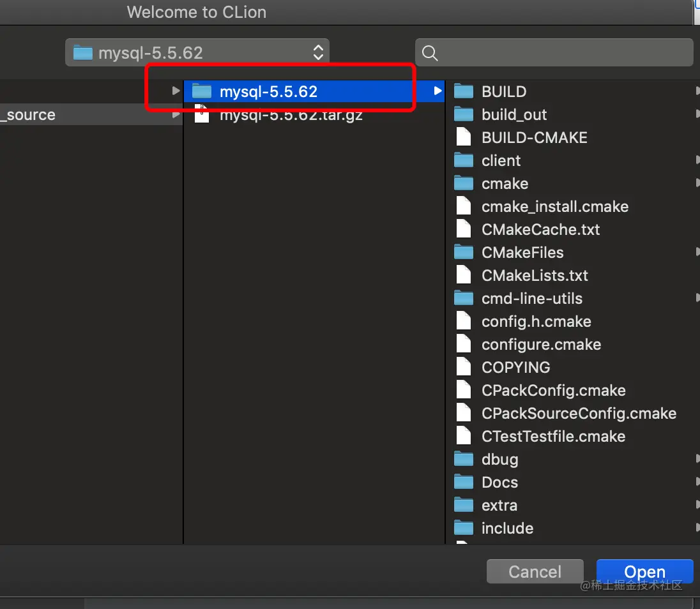Select the CTestTestfile.cmake file name
The height and width of the screenshot is (609, 700).
coord(553,437)
